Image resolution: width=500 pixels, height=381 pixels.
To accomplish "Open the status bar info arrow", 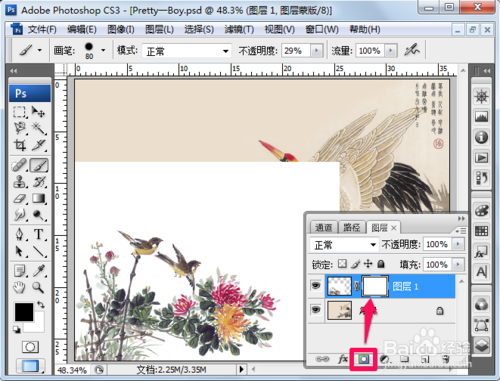I will click(x=241, y=369).
